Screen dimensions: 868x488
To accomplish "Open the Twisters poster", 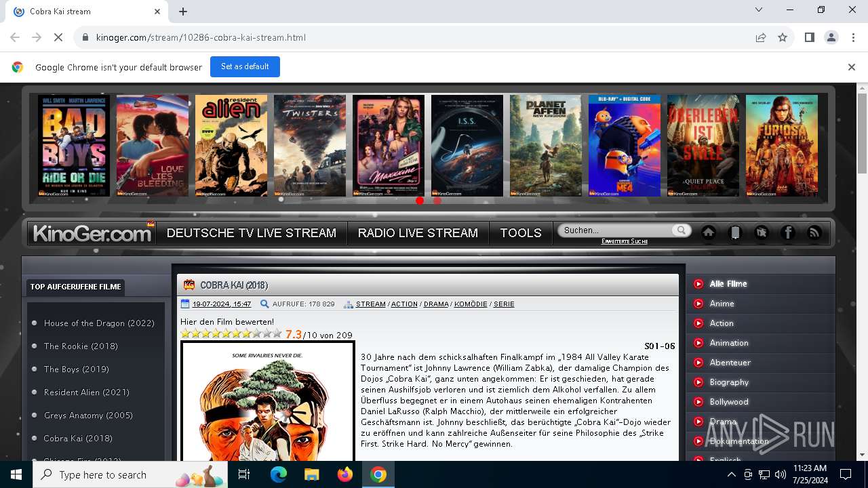I will point(310,146).
